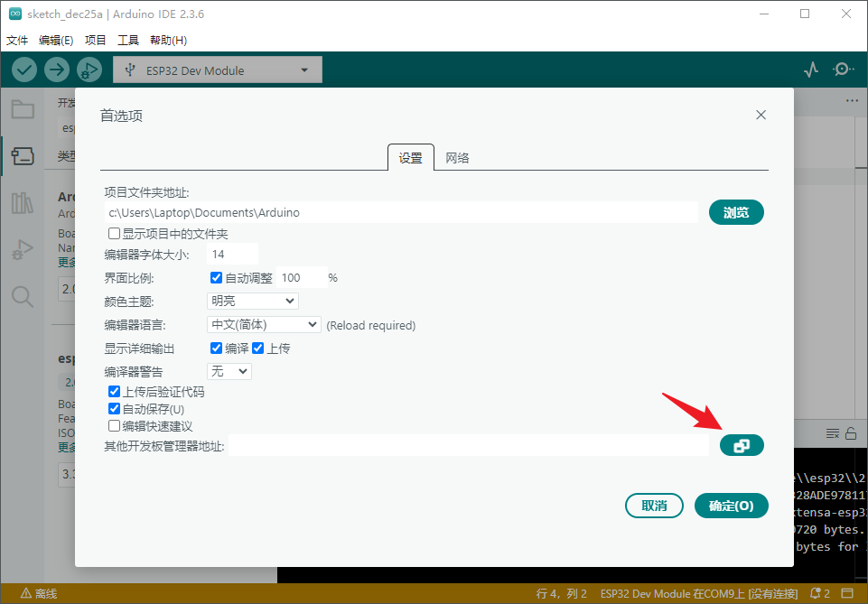Switch to the 网络 tab

pos(457,156)
